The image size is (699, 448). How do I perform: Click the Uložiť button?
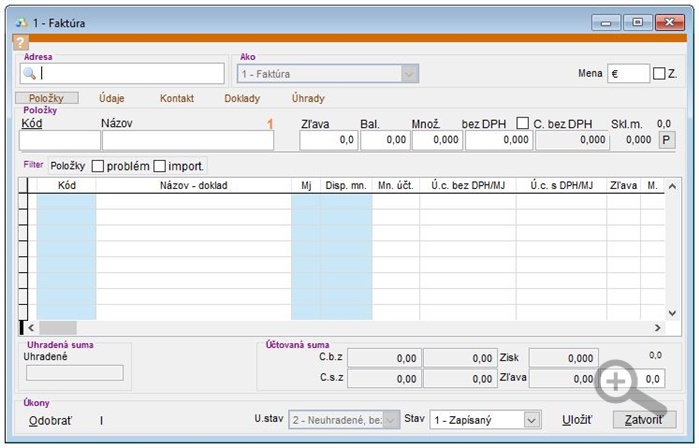577,420
